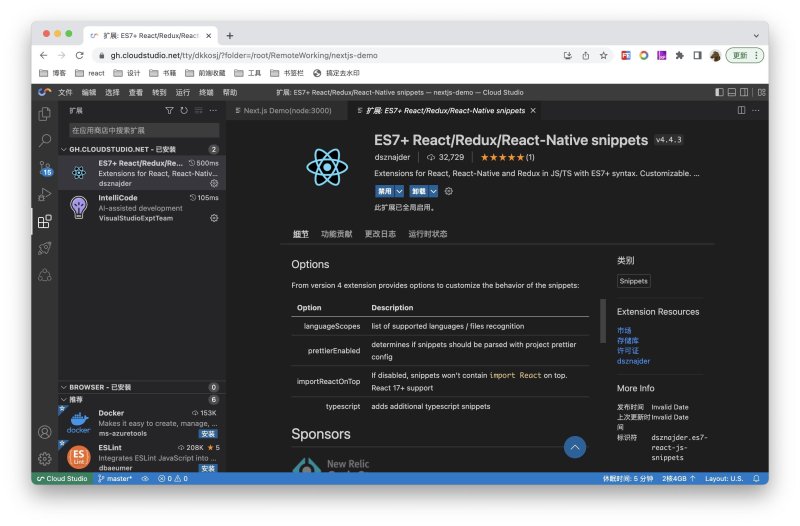Switch to changelog (更改日志) tab
This screenshot has height=526, width=800.
click(x=380, y=234)
